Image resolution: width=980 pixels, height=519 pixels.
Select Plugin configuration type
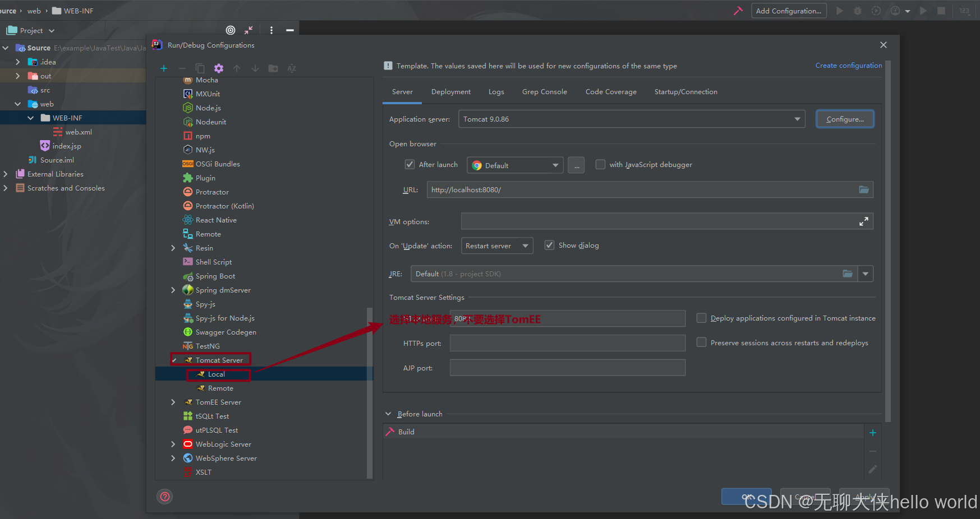point(205,178)
